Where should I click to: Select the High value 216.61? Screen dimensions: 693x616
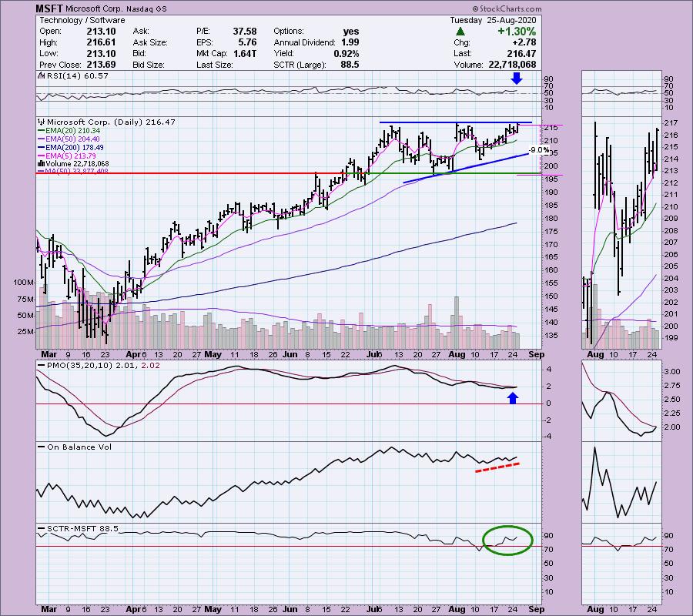(101, 42)
